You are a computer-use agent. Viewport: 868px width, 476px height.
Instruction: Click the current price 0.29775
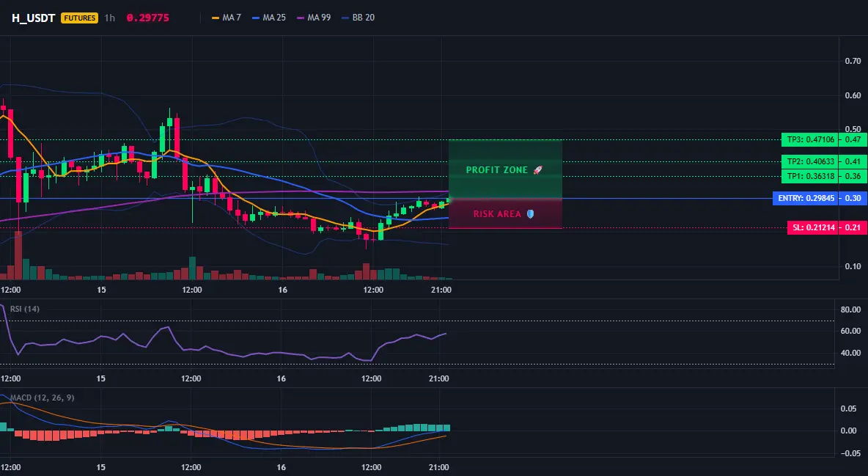click(x=148, y=18)
